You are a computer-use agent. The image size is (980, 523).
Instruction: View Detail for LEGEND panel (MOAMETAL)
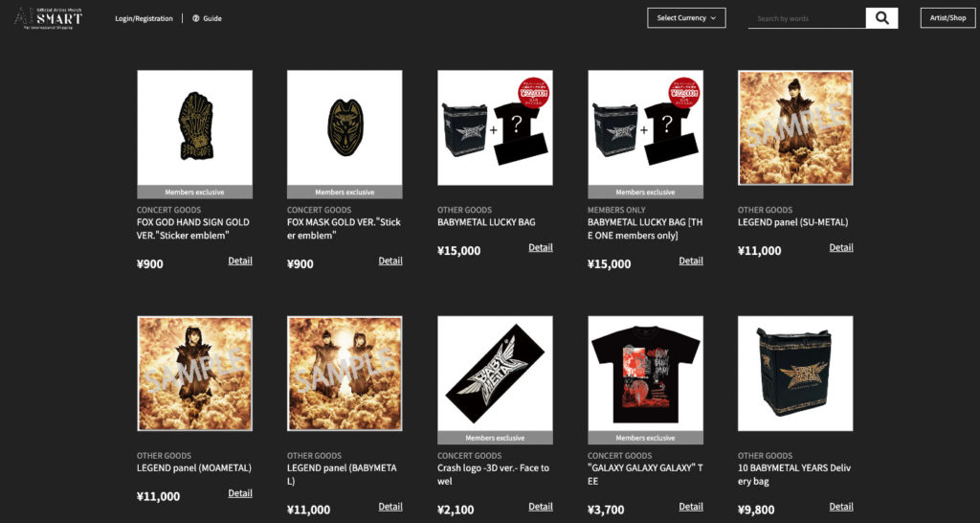(240, 493)
